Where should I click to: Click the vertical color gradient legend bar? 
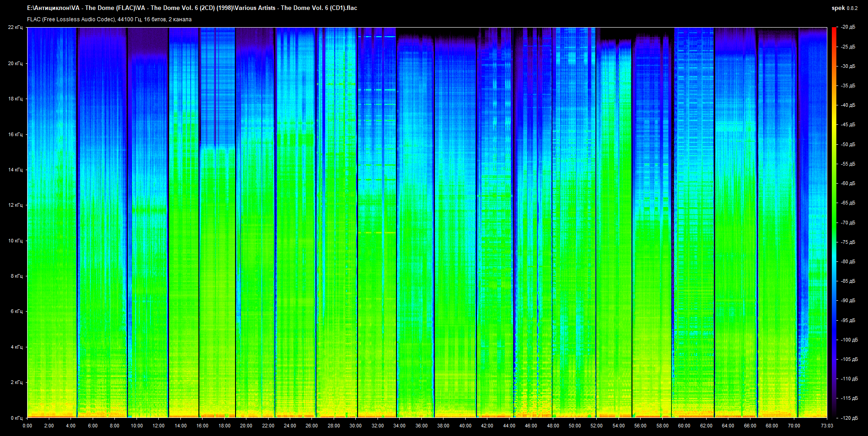click(x=834, y=222)
